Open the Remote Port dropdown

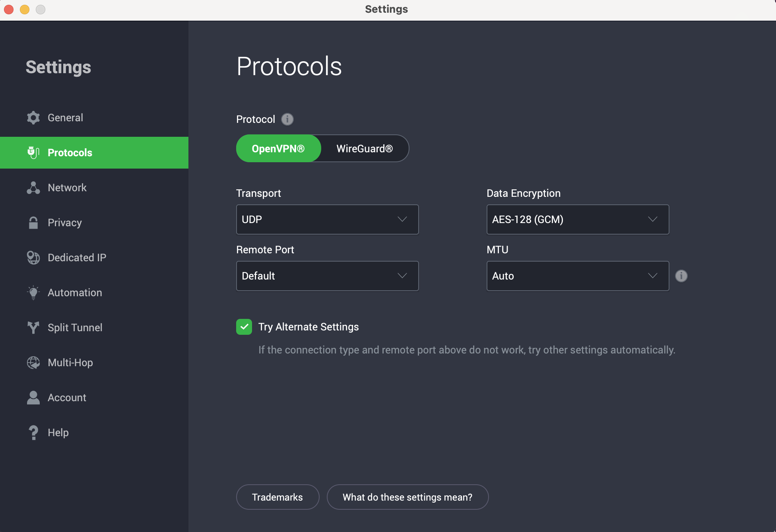pos(327,276)
